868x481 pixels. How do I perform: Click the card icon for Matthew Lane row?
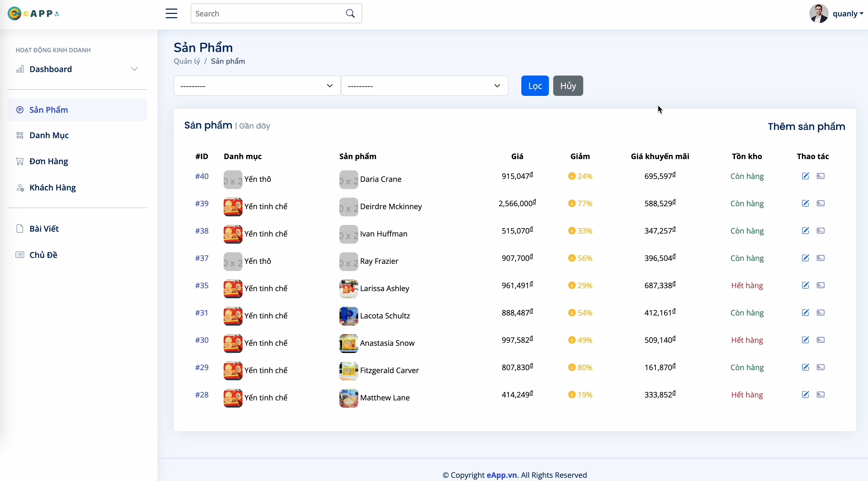pos(821,394)
